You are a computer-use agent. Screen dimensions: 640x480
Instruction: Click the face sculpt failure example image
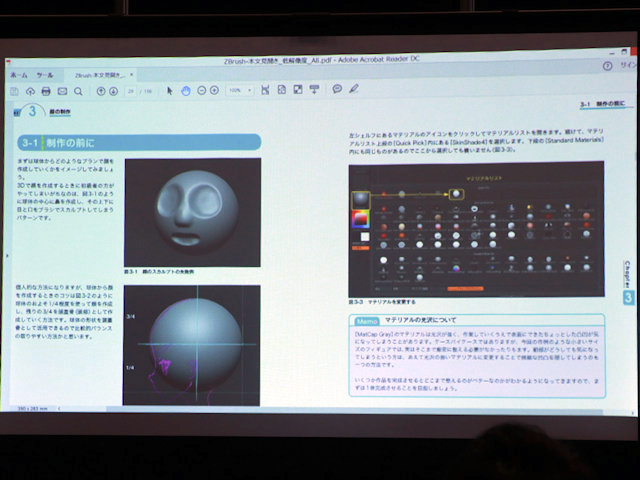tap(193, 213)
